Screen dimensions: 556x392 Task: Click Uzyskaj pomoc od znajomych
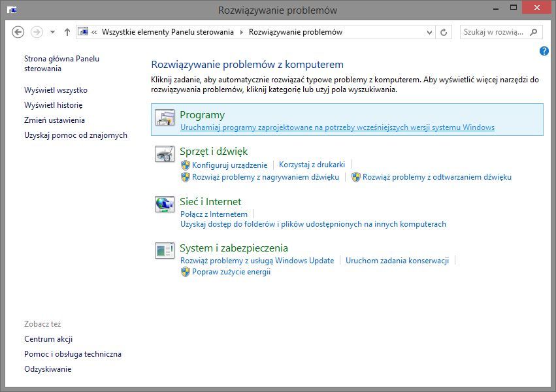76,135
